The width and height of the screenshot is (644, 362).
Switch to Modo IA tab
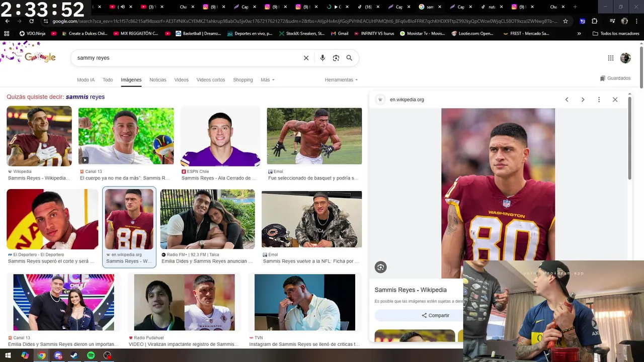86,80
